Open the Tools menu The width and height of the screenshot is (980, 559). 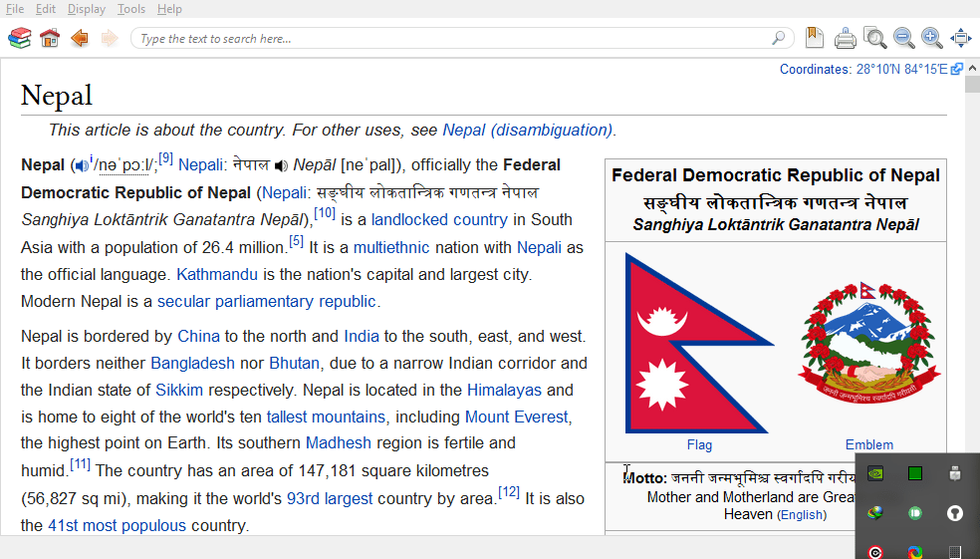click(x=131, y=9)
